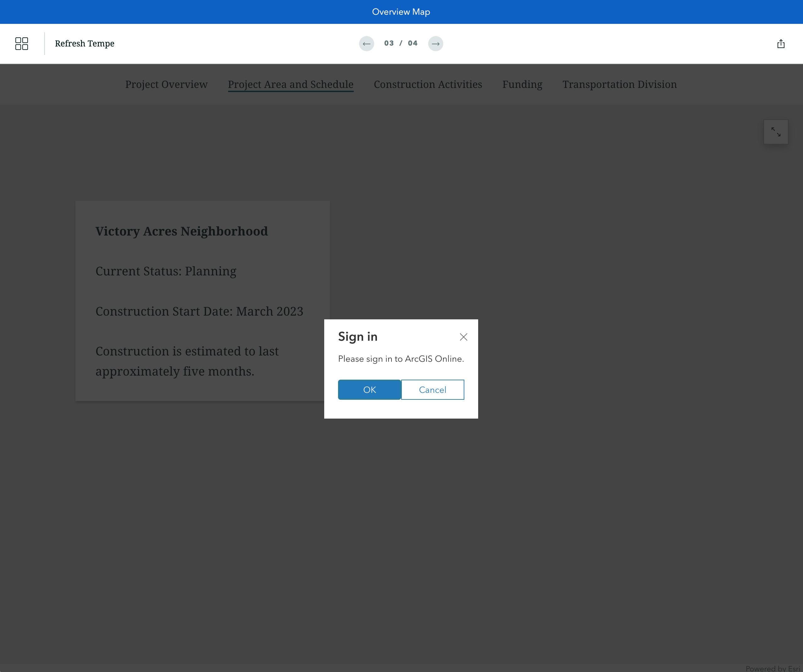803x672 pixels.
Task: Select the Project Overview tab
Action: coord(166,84)
